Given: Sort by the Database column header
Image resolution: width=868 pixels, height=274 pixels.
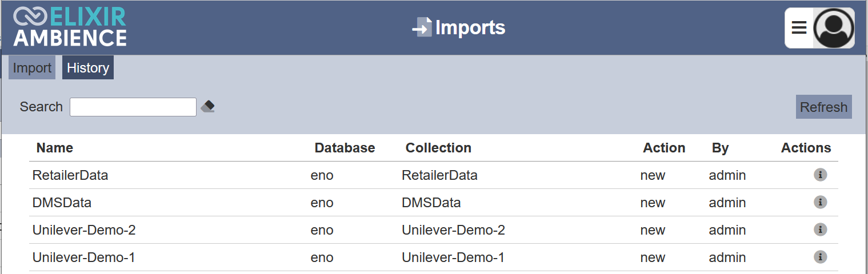Looking at the screenshot, I should click(345, 148).
